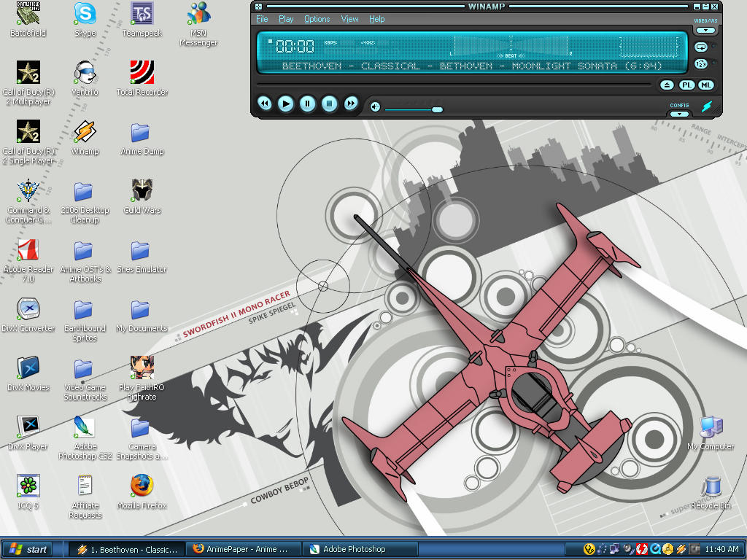Switch to Adobe Photoshop taskbar window

point(360,550)
